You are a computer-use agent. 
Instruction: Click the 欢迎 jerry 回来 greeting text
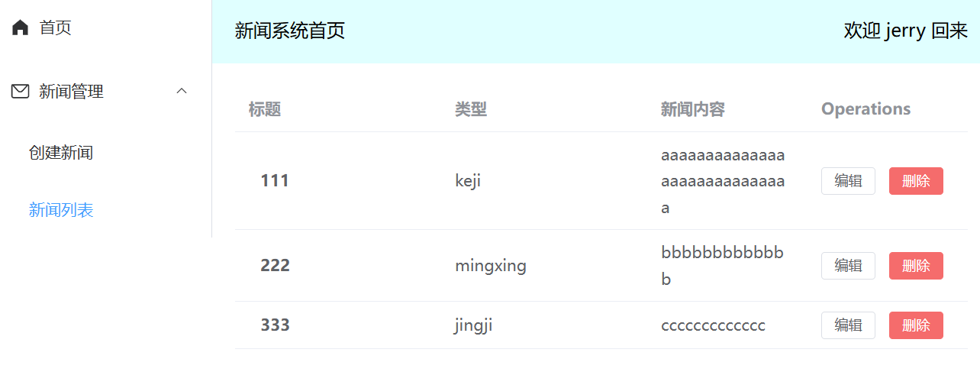905,31
